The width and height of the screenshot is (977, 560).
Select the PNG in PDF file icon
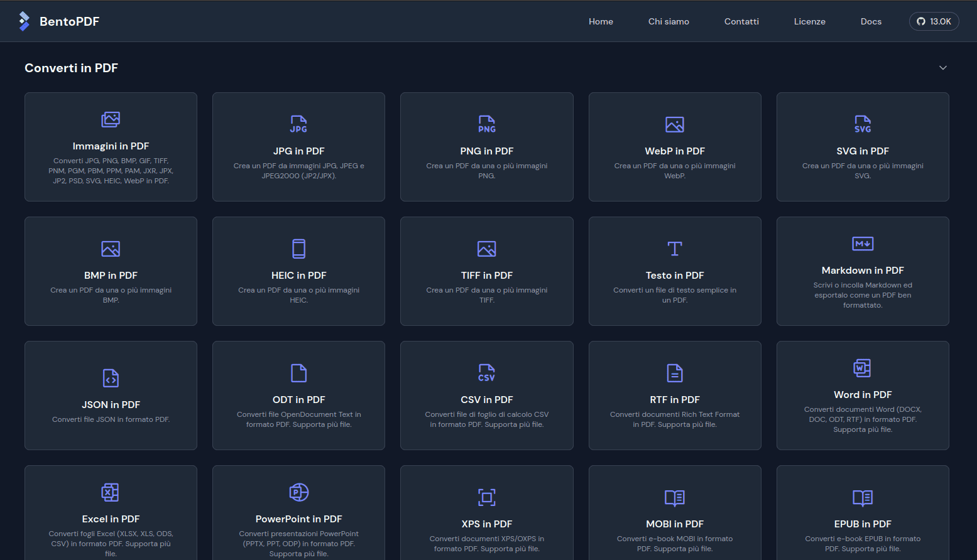click(486, 124)
